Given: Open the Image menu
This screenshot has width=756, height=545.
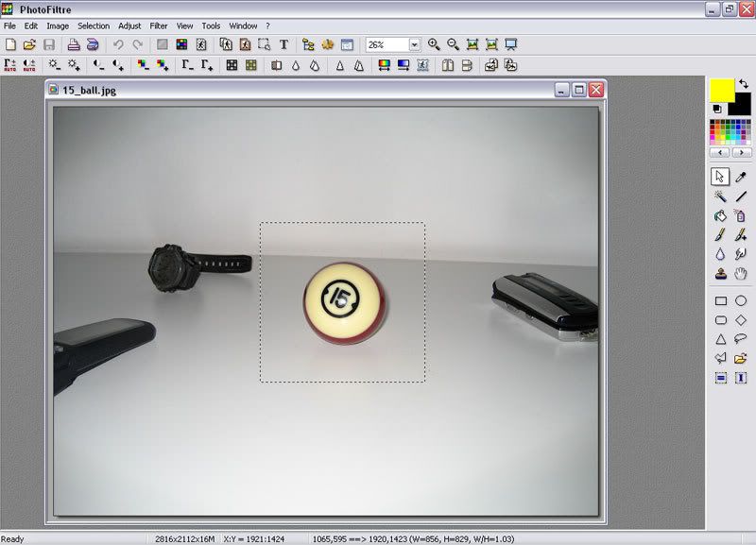Looking at the screenshot, I should coord(58,26).
